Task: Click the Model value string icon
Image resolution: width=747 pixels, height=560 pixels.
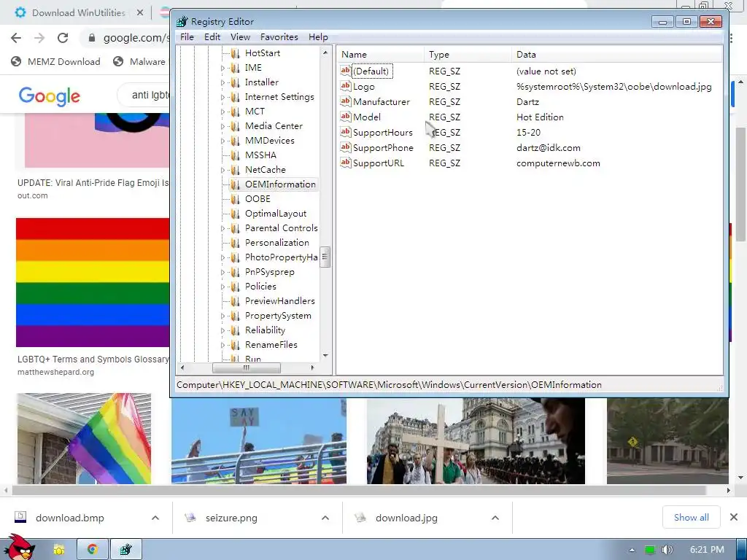Action: pyautogui.click(x=345, y=117)
